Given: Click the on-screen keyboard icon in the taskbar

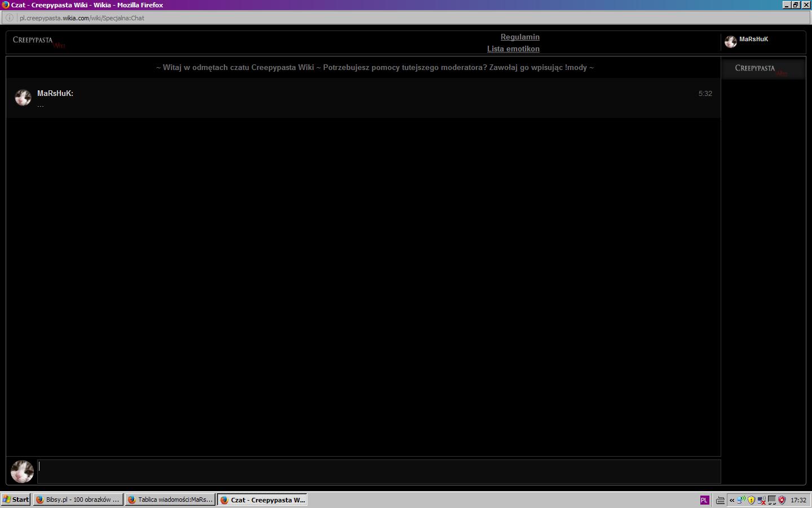Looking at the screenshot, I should 720,500.
